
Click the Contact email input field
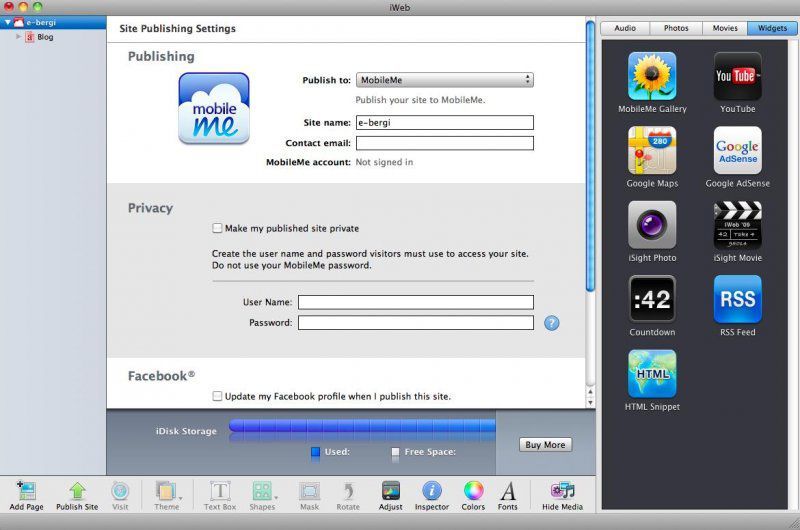coord(444,143)
